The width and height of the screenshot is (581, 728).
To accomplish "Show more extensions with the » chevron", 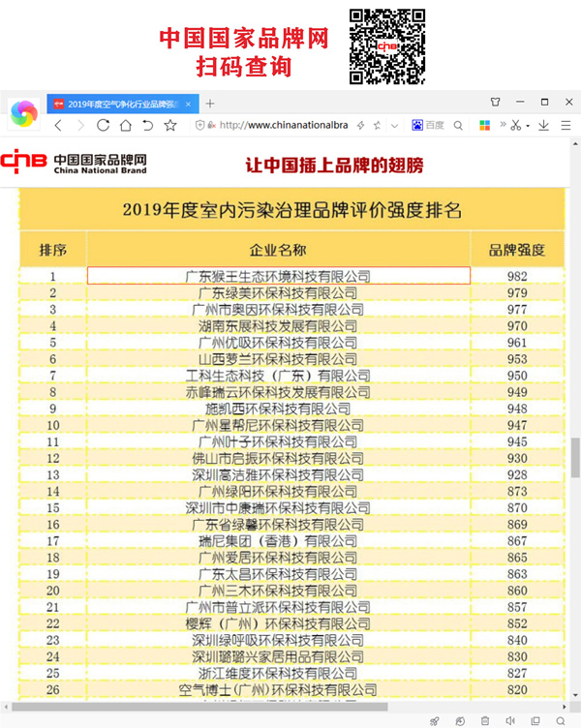I will [x=503, y=124].
